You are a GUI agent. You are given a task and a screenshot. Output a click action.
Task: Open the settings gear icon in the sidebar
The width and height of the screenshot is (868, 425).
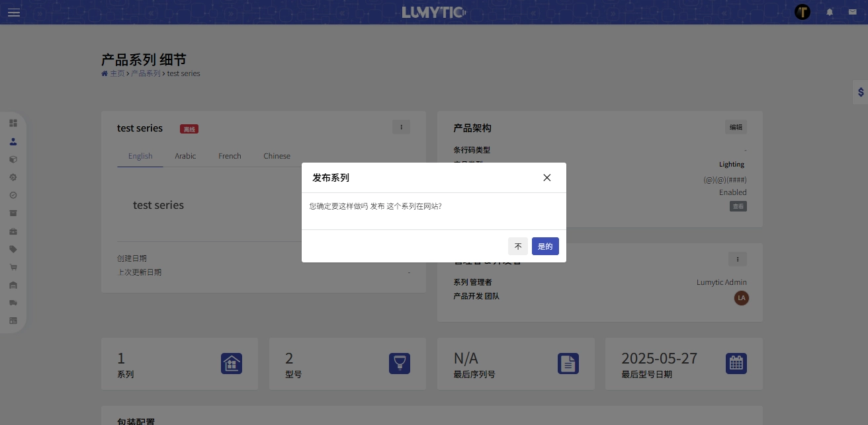(x=13, y=177)
